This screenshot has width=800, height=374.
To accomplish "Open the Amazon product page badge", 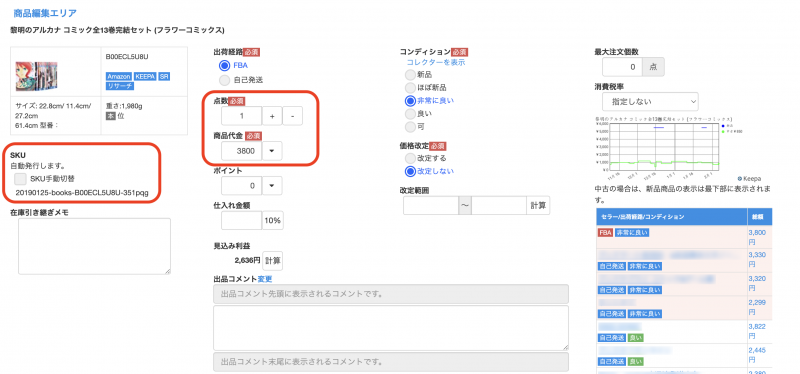I will click(118, 76).
